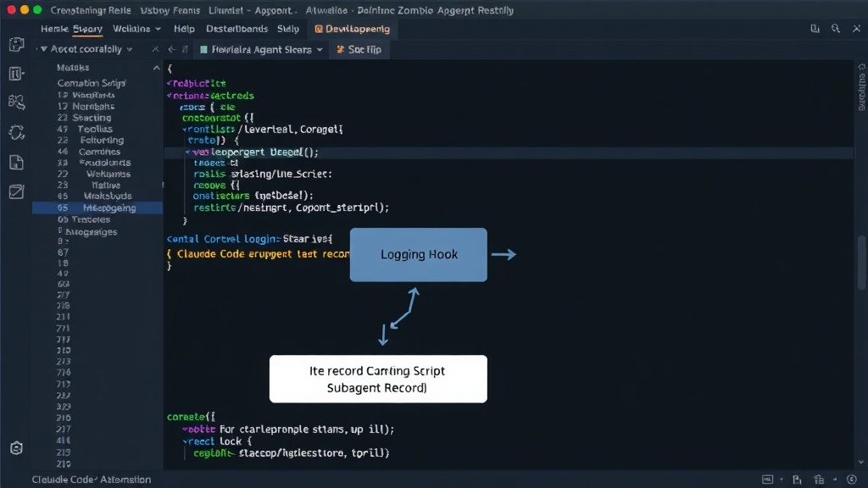Open the Agent Sicers tab dropdown chevron

(x=320, y=50)
